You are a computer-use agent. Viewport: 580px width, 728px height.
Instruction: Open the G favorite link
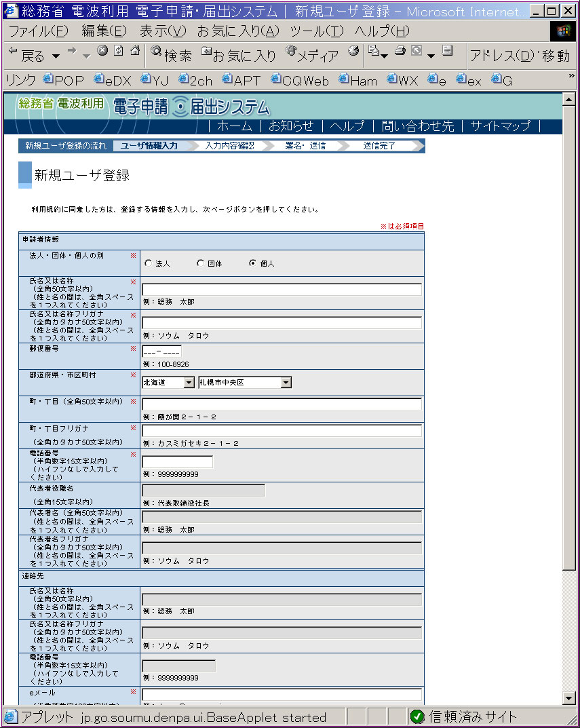pos(502,80)
